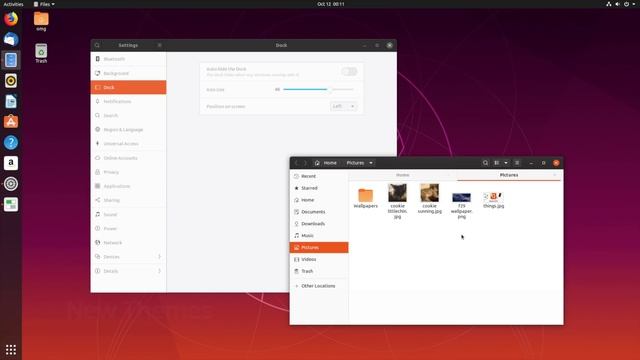Select Region & Language in Settings
This screenshot has height=360, width=640.
click(128, 130)
